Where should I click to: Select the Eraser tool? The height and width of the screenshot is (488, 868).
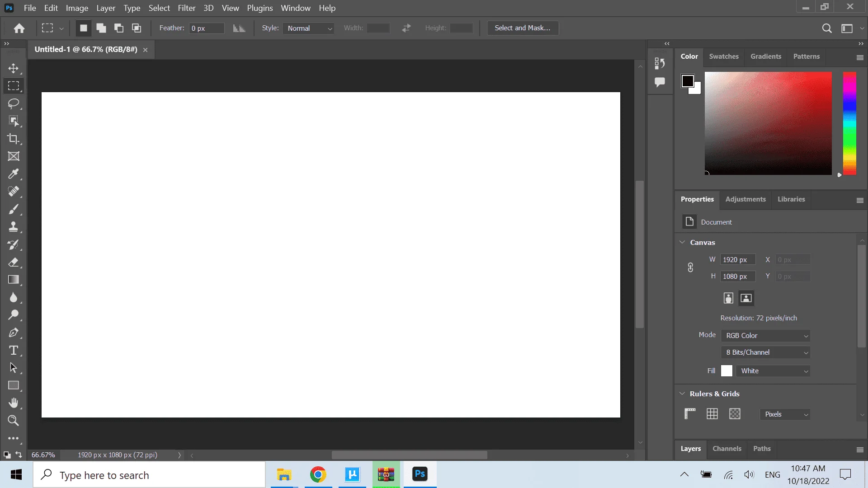[14, 262]
